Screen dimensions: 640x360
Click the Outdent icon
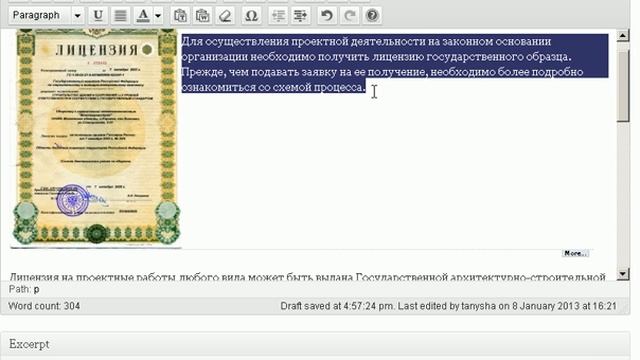pos(278,16)
